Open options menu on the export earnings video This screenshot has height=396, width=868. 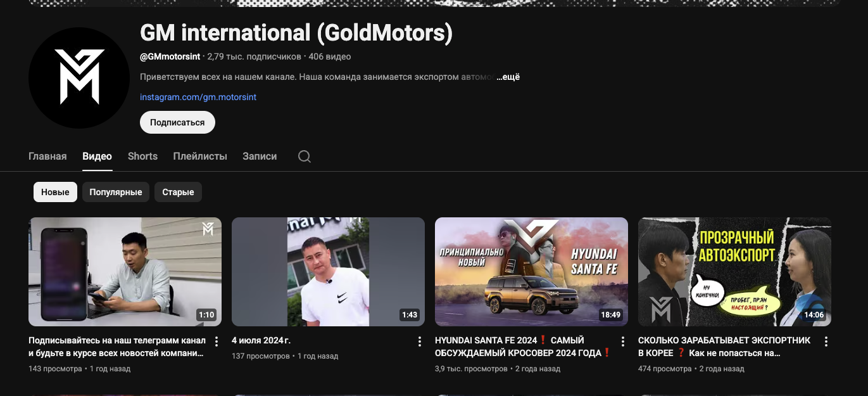[826, 341]
